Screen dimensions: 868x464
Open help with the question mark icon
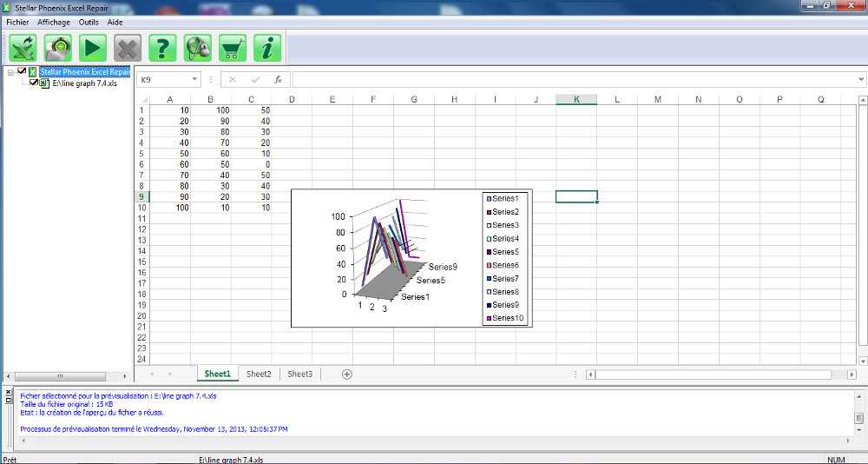(x=163, y=47)
